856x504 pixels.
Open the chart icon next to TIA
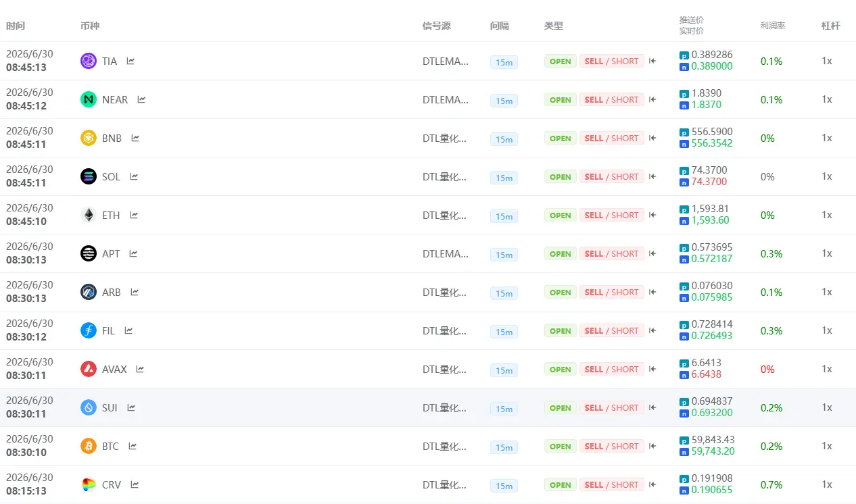pyautogui.click(x=130, y=61)
